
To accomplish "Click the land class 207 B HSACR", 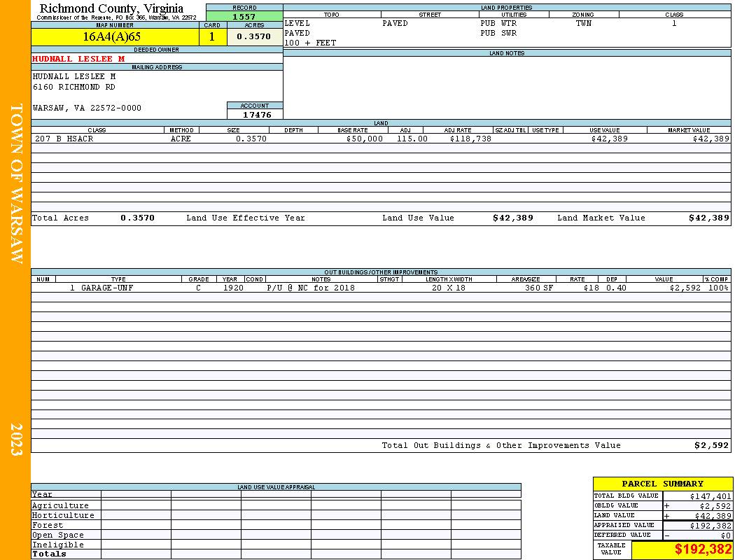I will click(64, 139).
